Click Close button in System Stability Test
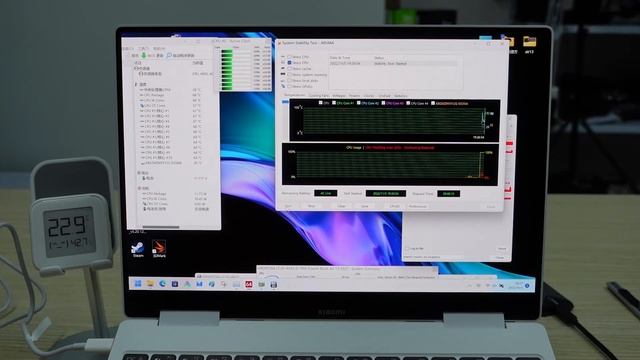Viewport: 640px width, 360px height. (491, 207)
